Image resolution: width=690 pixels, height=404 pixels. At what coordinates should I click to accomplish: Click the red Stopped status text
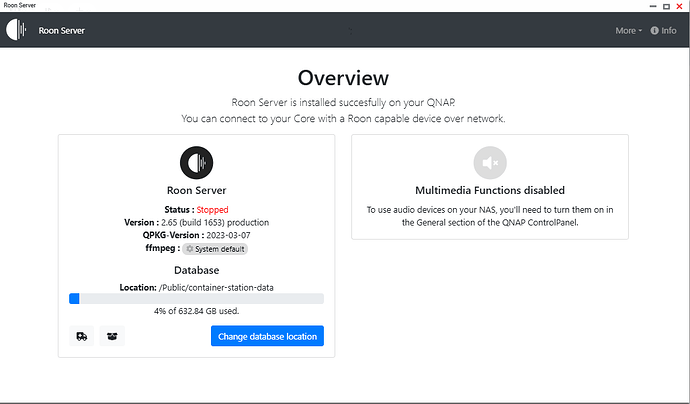pos(213,209)
